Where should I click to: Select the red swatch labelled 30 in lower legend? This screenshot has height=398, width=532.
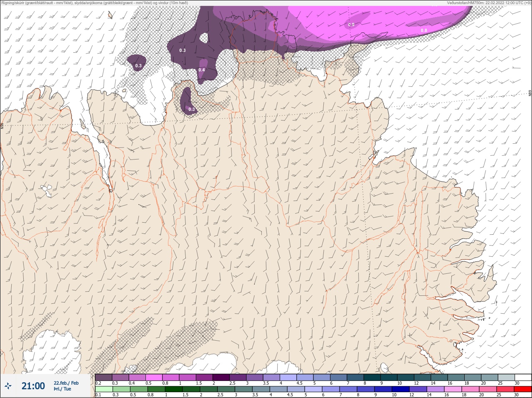coord(523,389)
